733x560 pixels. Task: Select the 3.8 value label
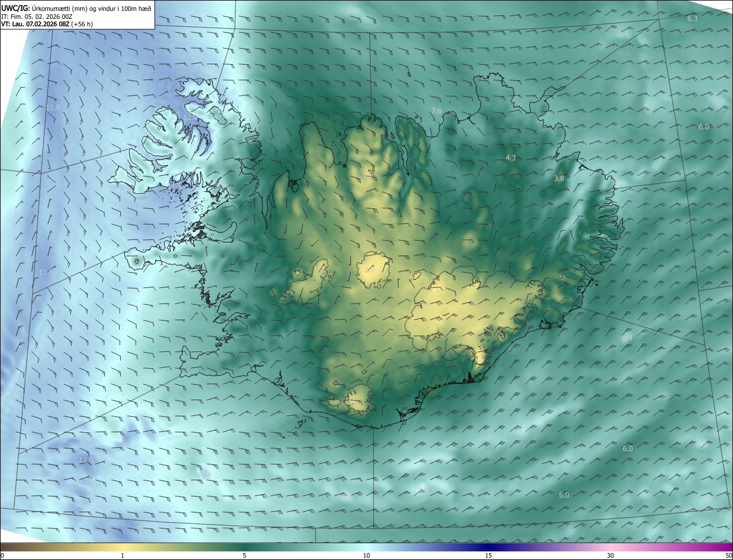pos(559,179)
